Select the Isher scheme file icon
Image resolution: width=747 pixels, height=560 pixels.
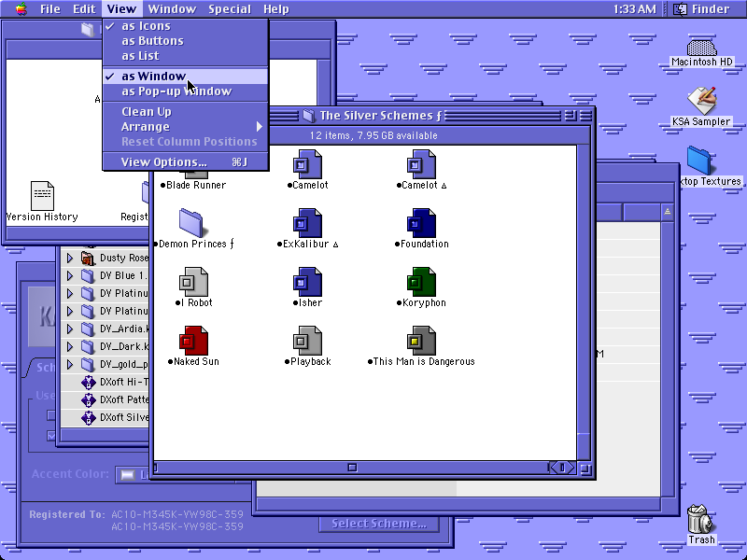pyautogui.click(x=307, y=282)
